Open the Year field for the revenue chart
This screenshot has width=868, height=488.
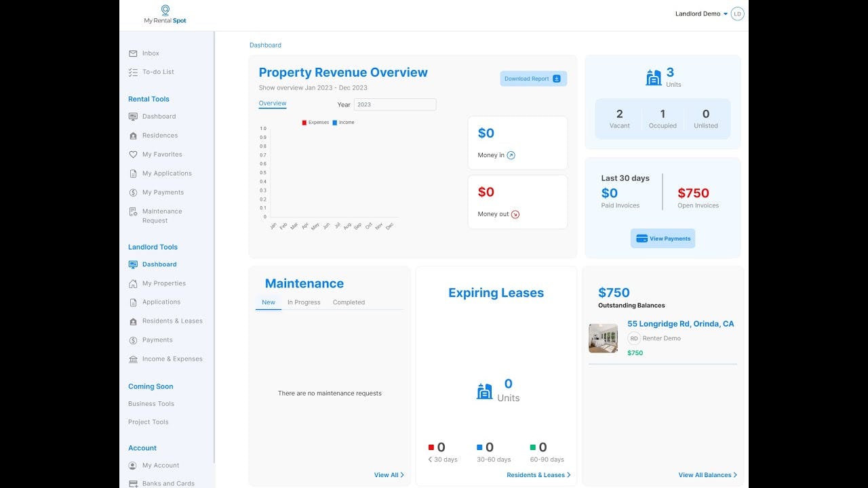pyautogui.click(x=395, y=104)
